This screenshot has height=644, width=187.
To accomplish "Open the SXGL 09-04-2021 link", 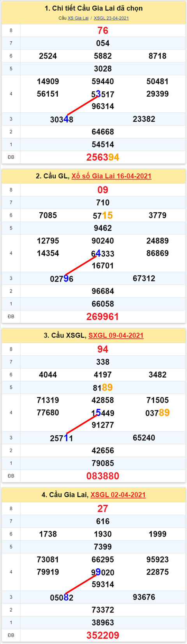I will [116, 335].
